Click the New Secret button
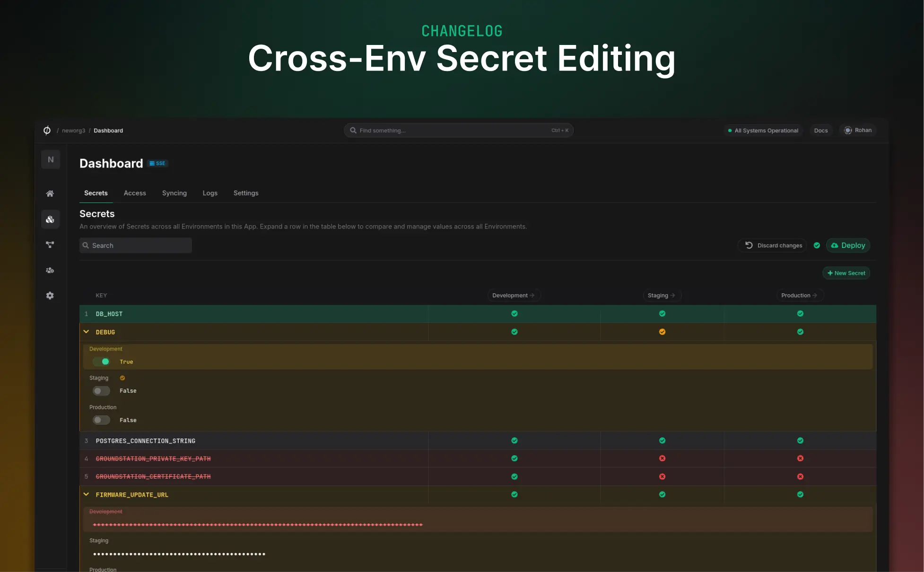Screen dimensions: 924x572 pos(847,273)
